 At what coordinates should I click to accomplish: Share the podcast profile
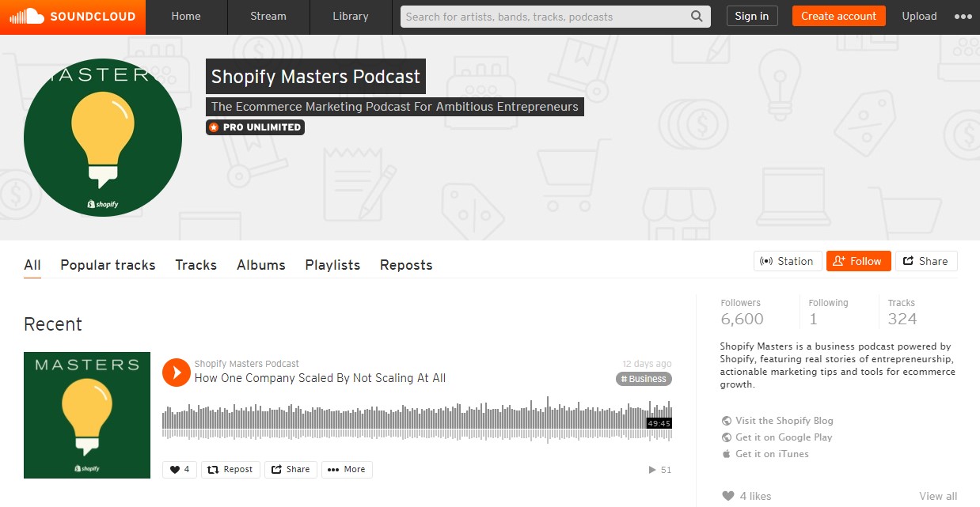926,261
